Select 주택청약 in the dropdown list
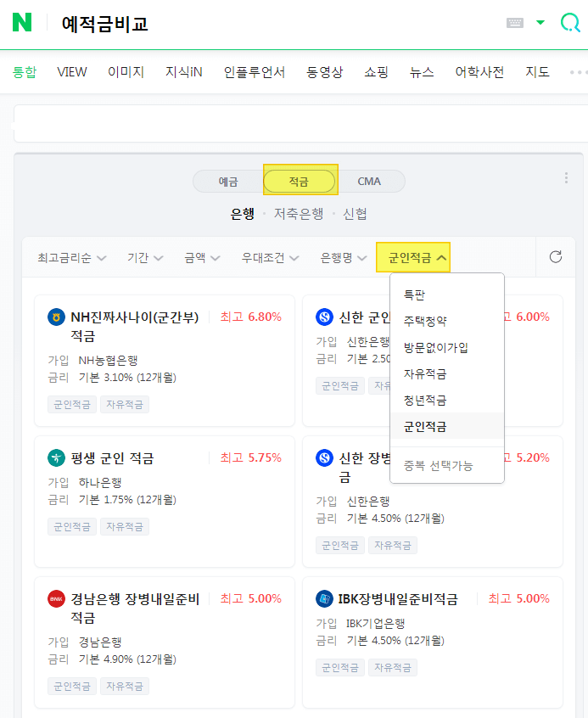The image size is (588, 718). click(447, 321)
